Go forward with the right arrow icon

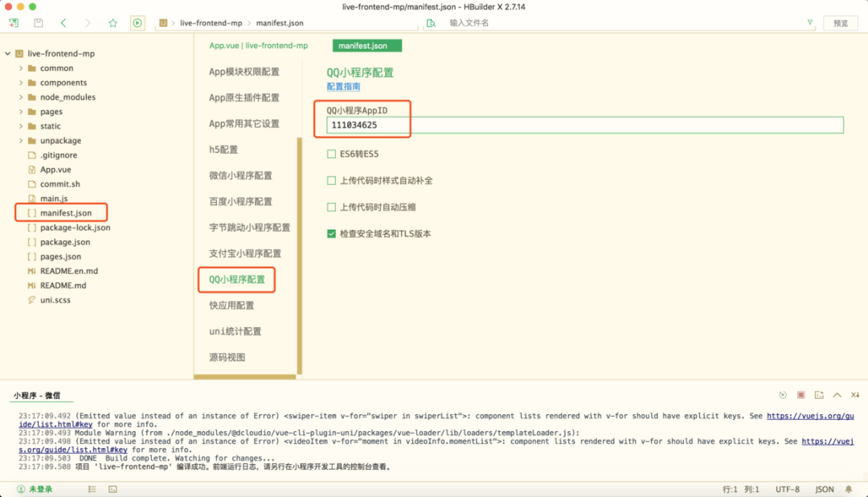pos(88,23)
